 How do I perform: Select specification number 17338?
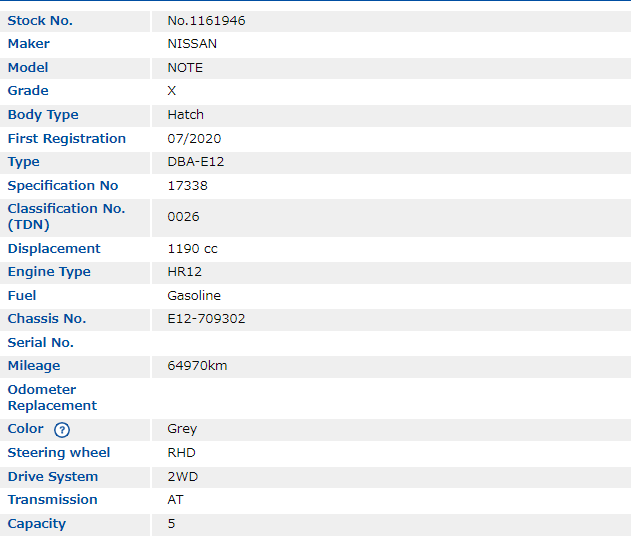coord(187,186)
